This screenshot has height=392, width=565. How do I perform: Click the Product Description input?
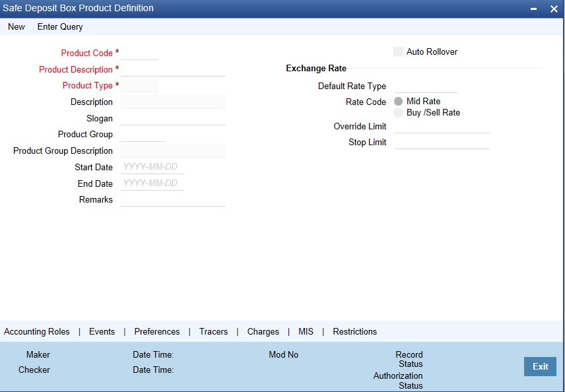tap(174, 69)
